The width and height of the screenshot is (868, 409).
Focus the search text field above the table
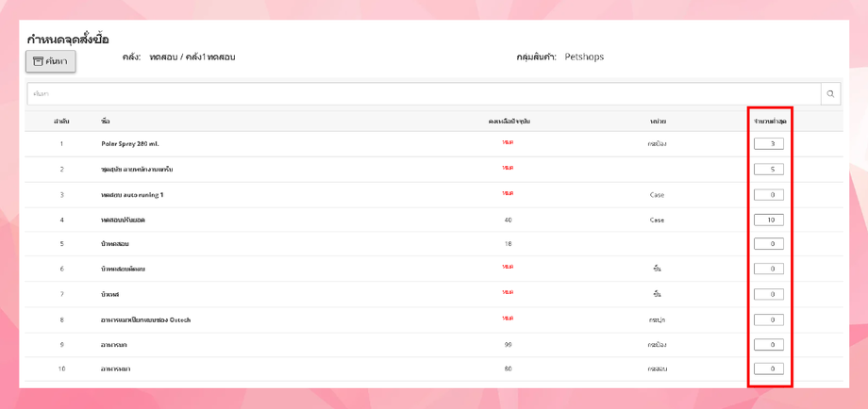point(425,94)
